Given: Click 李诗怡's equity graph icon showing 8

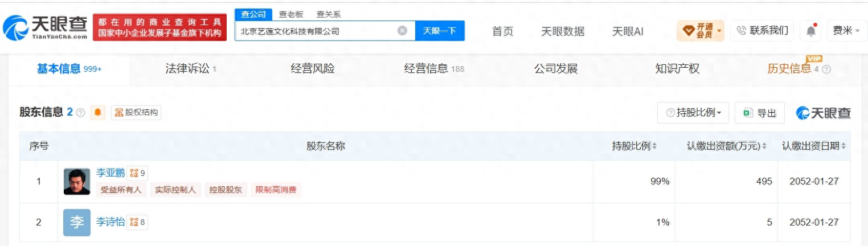Looking at the screenshot, I should point(137,222).
